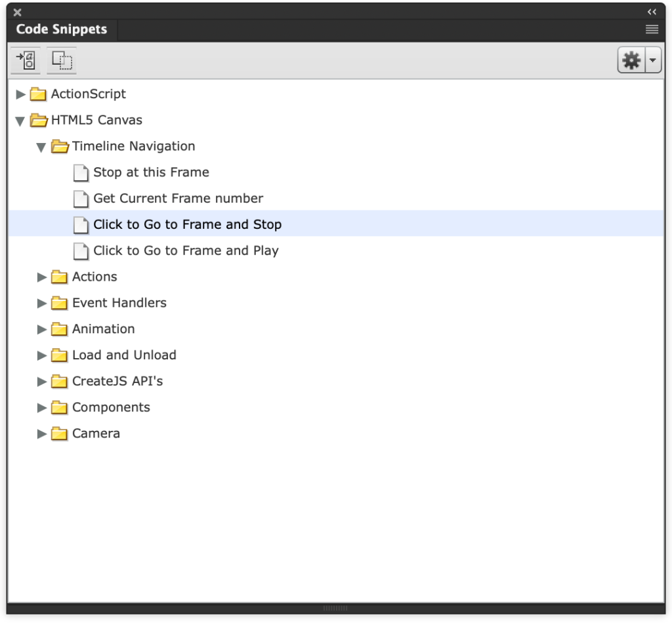Expand the CreateJS API's folder triangle

click(x=41, y=381)
